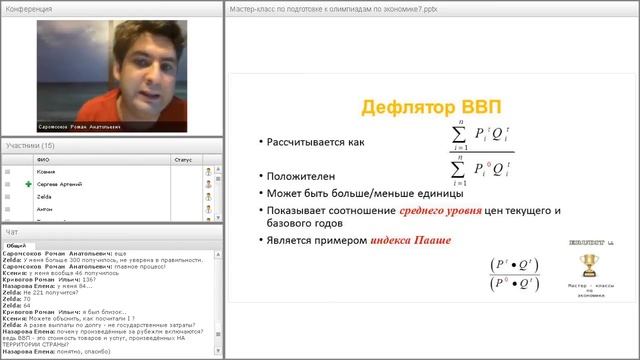Viewport: 640px width, 360px height.
Task: Click the trophy logo on the slide
Action: coord(589,265)
